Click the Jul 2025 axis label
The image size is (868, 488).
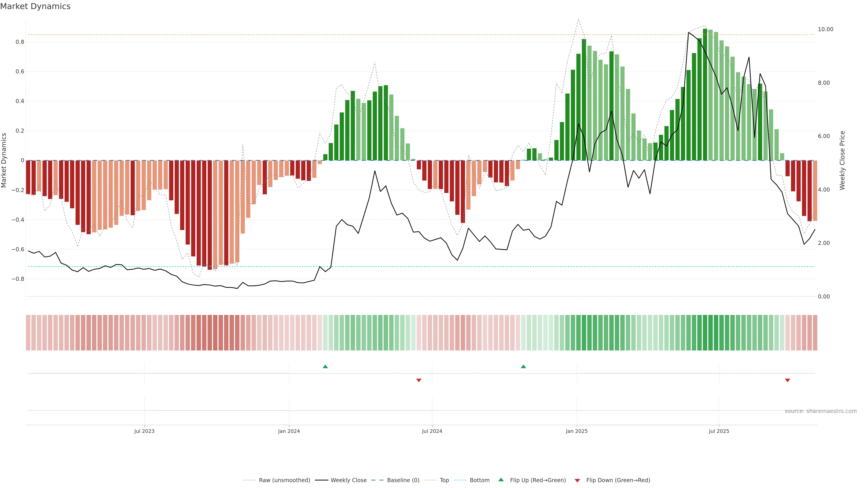click(719, 431)
